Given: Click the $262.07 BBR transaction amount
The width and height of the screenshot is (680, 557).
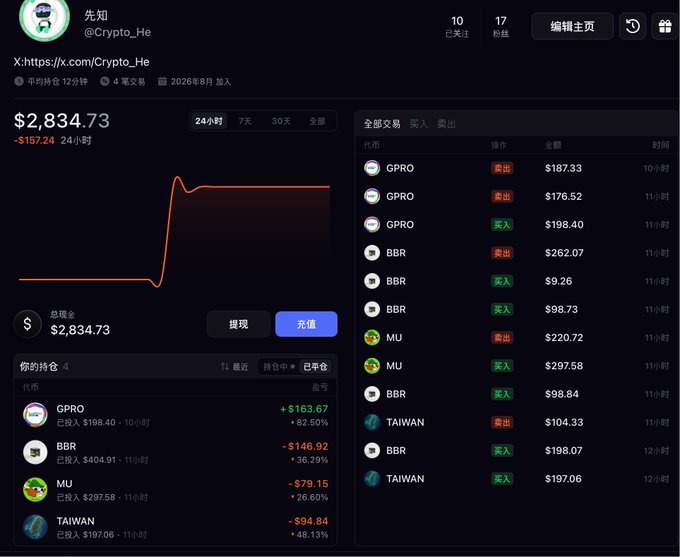Looking at the screenshot, I should [564, 252].
